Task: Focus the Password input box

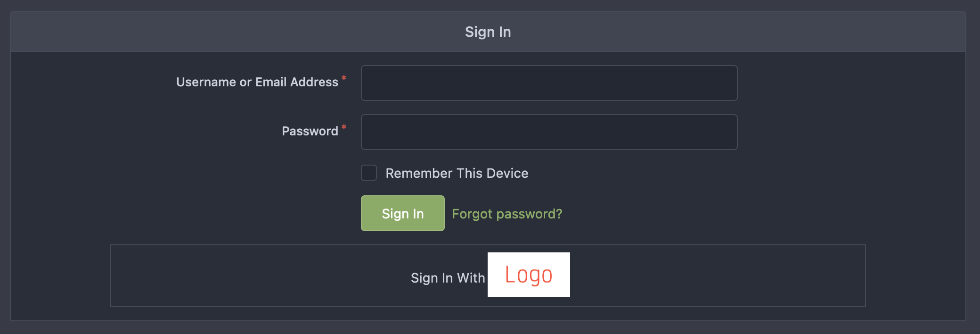Action: [x=549, y=132]
